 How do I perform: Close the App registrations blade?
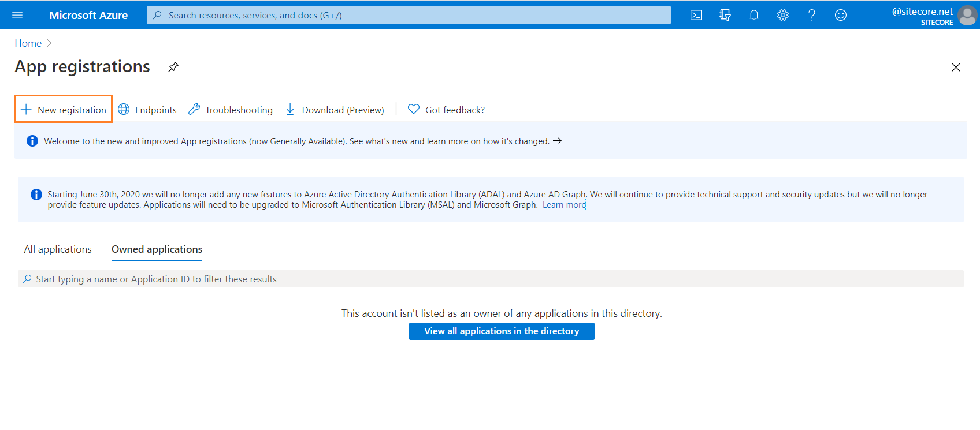coord(956,68)
